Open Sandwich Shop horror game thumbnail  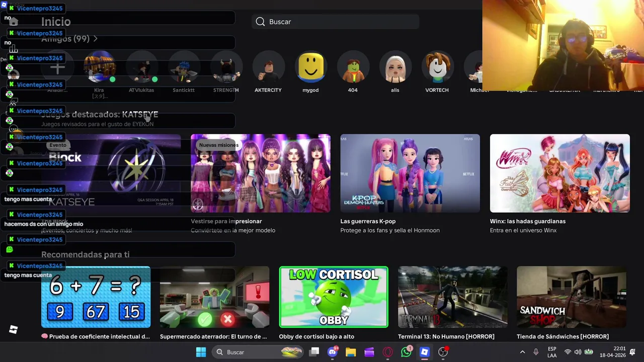tap(572, 297)
